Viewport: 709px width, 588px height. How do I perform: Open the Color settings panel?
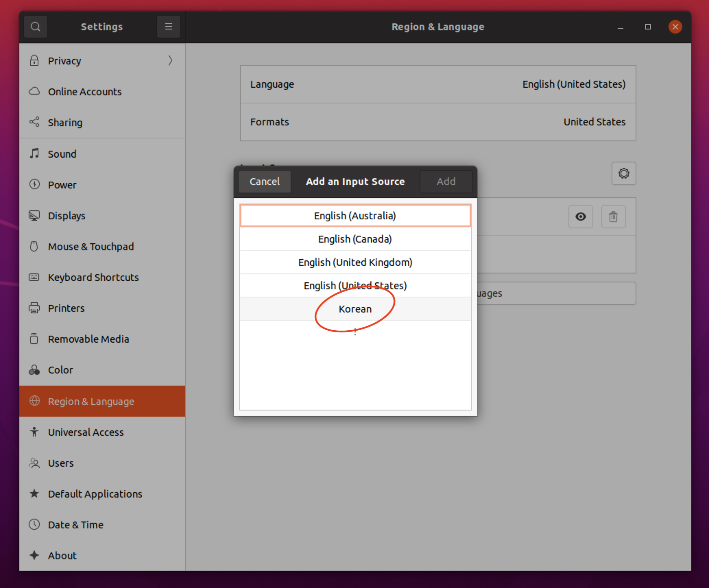[x=60, y=370]
